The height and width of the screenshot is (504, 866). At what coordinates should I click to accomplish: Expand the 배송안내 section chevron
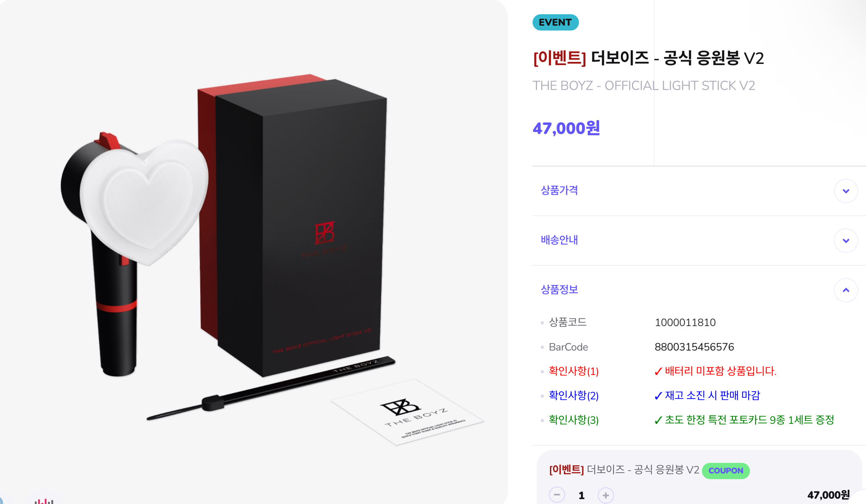pos(846,241)
